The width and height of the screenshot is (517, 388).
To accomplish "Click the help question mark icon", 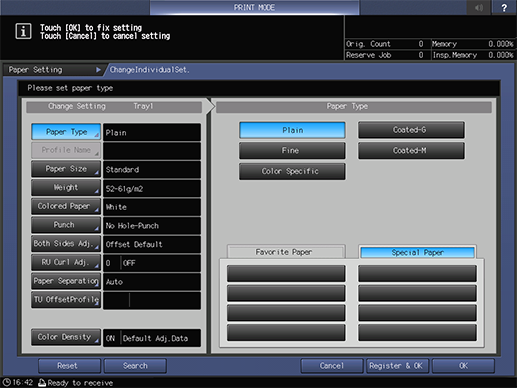I will pyautogui.click(x=504, y=7).
